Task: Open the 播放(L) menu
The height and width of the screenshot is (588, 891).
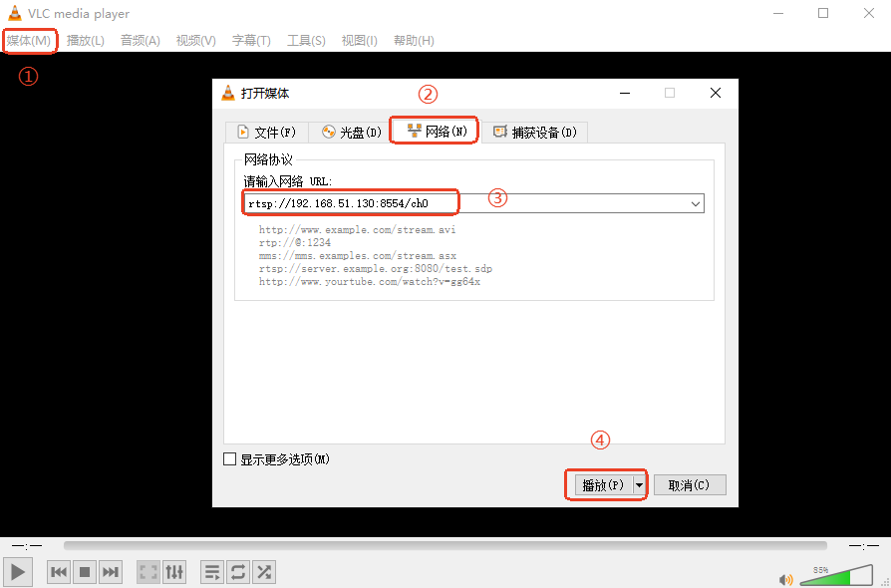Action: tap(86, 40)
